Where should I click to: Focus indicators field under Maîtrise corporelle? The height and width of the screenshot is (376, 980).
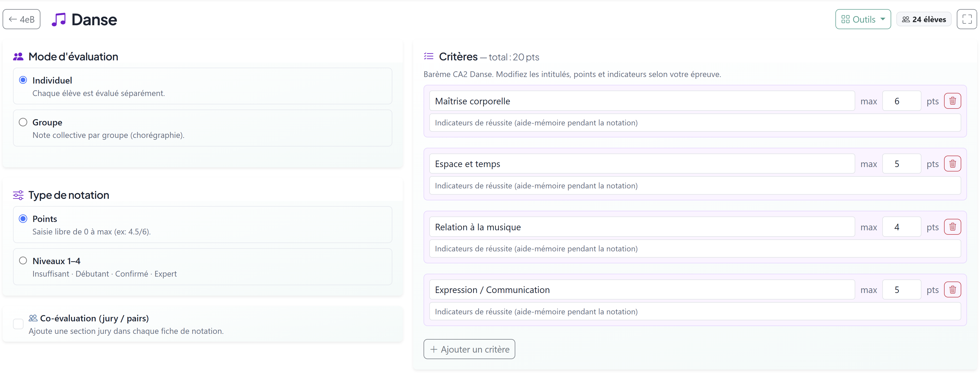695,122
